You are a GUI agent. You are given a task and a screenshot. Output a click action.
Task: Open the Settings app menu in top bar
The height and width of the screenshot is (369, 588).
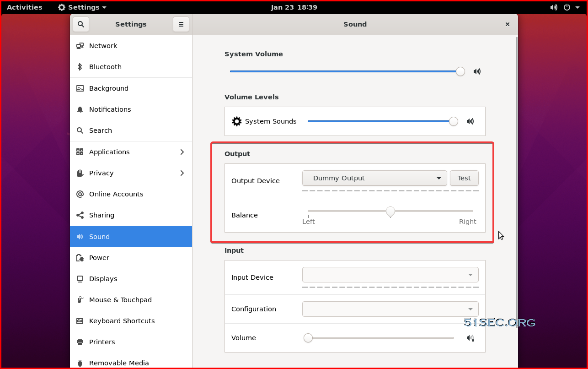point(82,7)
